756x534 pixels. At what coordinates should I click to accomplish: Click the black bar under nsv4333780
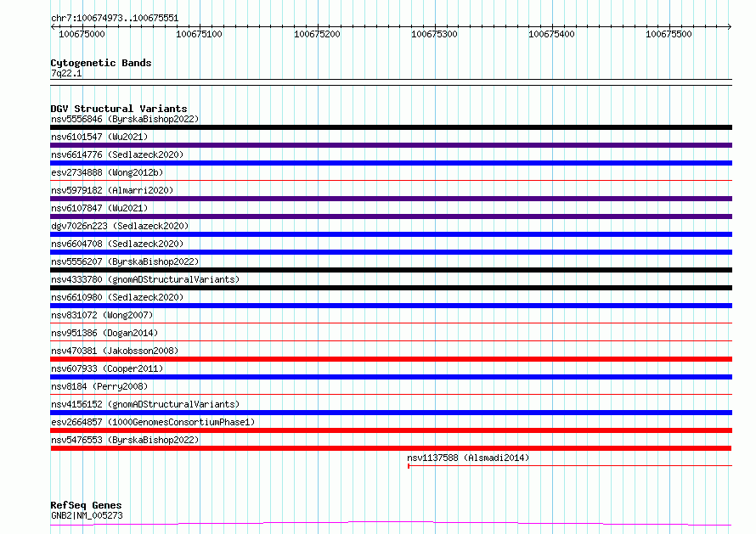coord(391,288)
